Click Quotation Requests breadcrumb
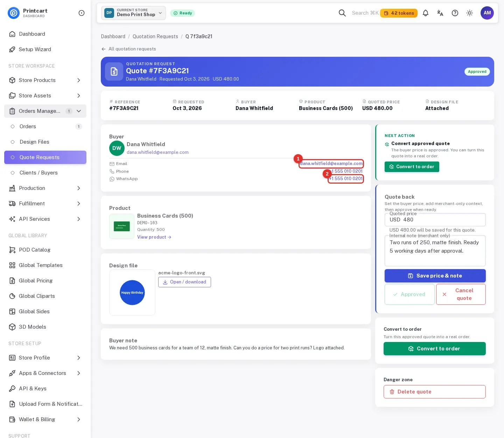504x438 pixels. (155, 36)
